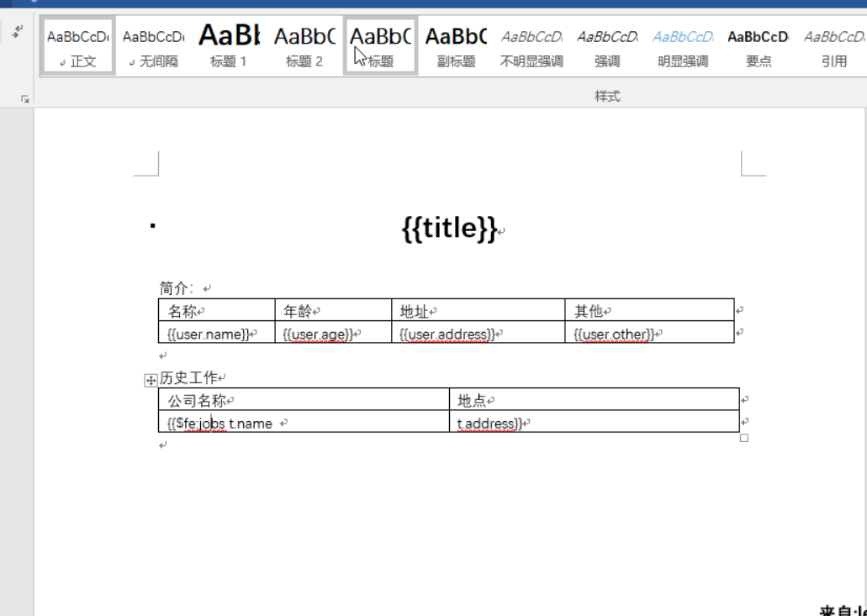Place cursor in the {{user.name}} cell

[x=209, y=333]
